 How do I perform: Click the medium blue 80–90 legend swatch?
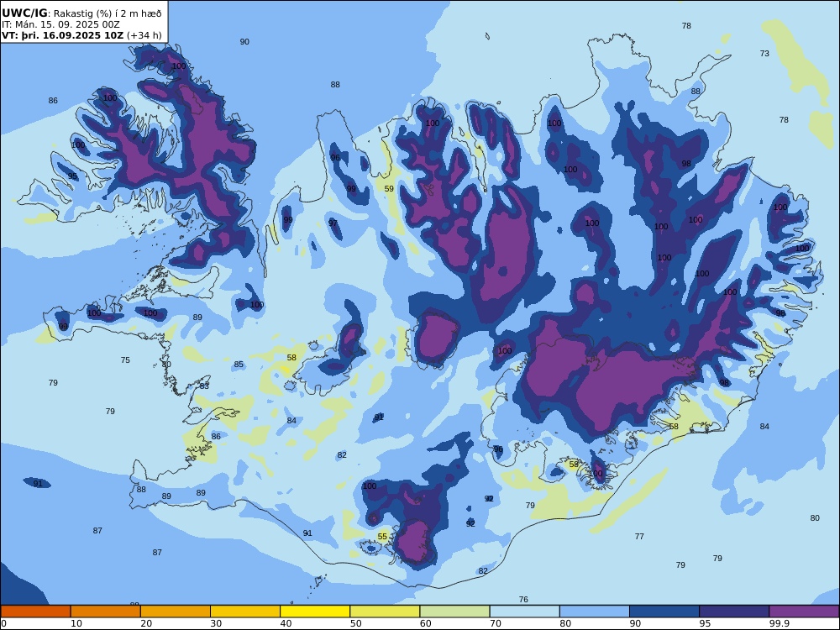pos(595,612)
